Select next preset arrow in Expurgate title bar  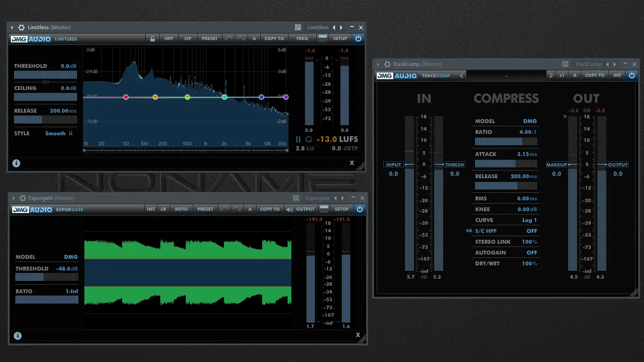coord(342,198)
